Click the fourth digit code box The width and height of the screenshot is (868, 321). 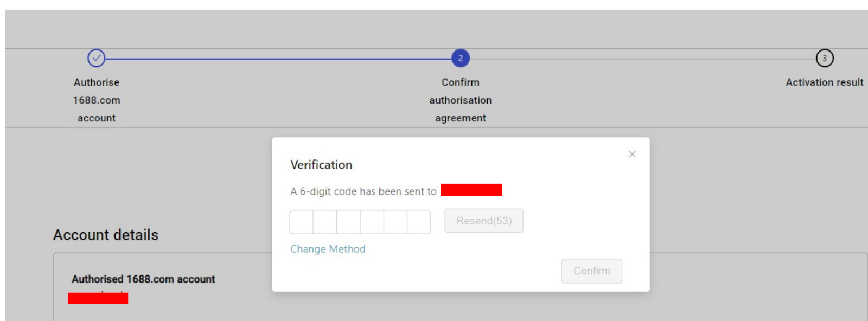372,222
